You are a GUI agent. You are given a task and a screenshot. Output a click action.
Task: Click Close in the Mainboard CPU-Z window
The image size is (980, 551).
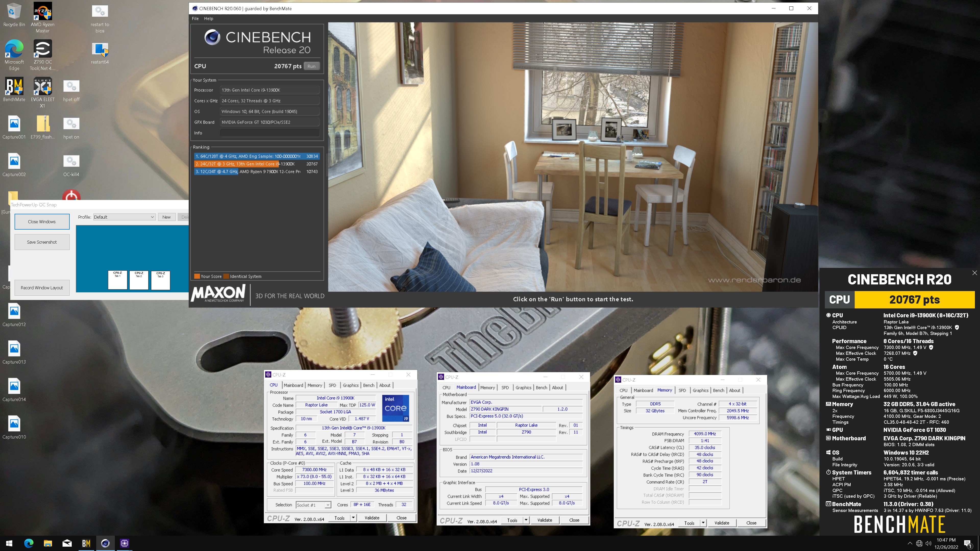pyautogui.click(x=574, y=520)
